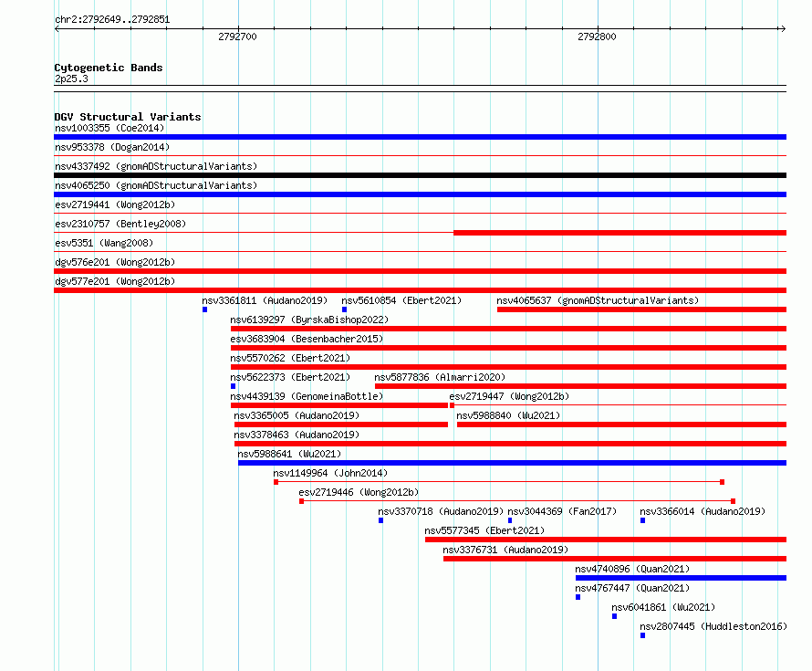
Task: Open nsv3378463 (Audano2019) label
Action: (297, 435)
